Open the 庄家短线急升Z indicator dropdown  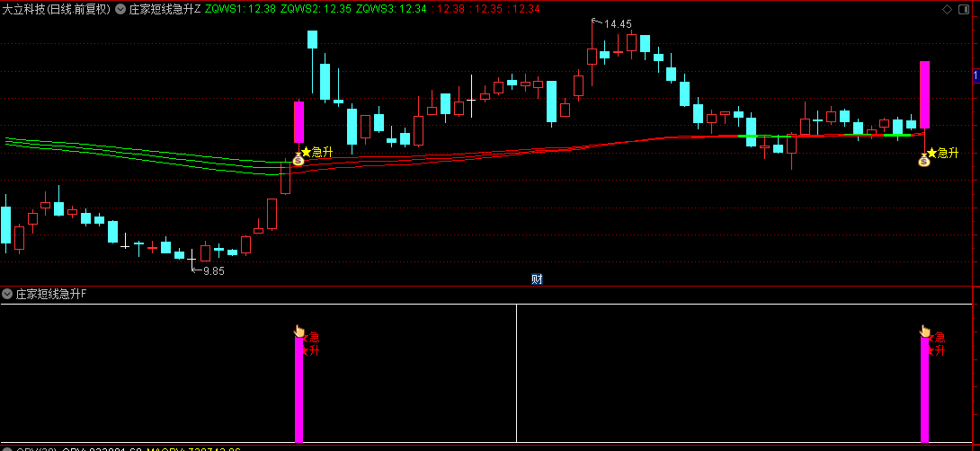(x=120, y=9)
